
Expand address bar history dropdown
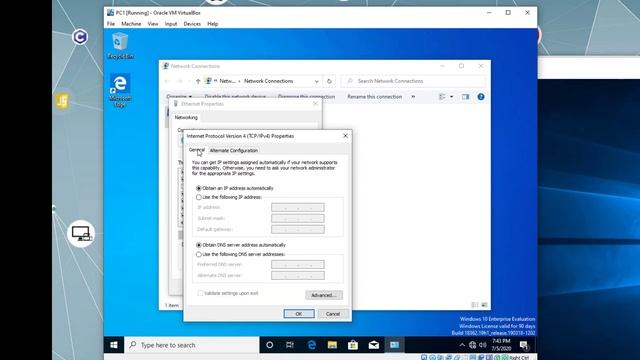317,81
